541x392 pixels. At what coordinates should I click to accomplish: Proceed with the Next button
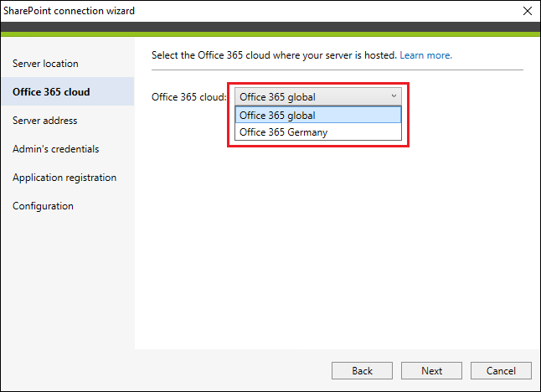[431, 370]
